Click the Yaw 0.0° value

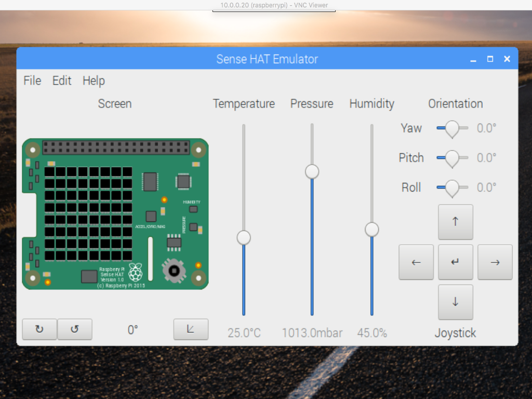tap(486, 128)
